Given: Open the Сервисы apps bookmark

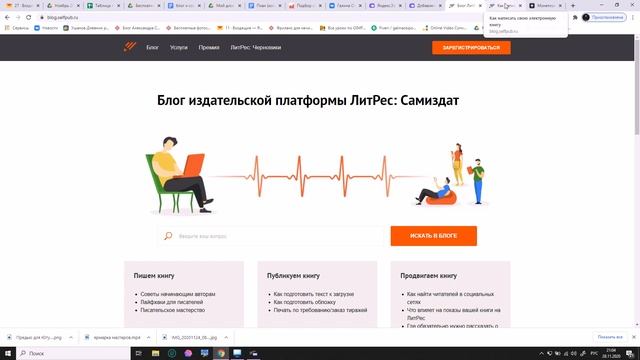Looking at the screenshot, I should coord(17,28).
